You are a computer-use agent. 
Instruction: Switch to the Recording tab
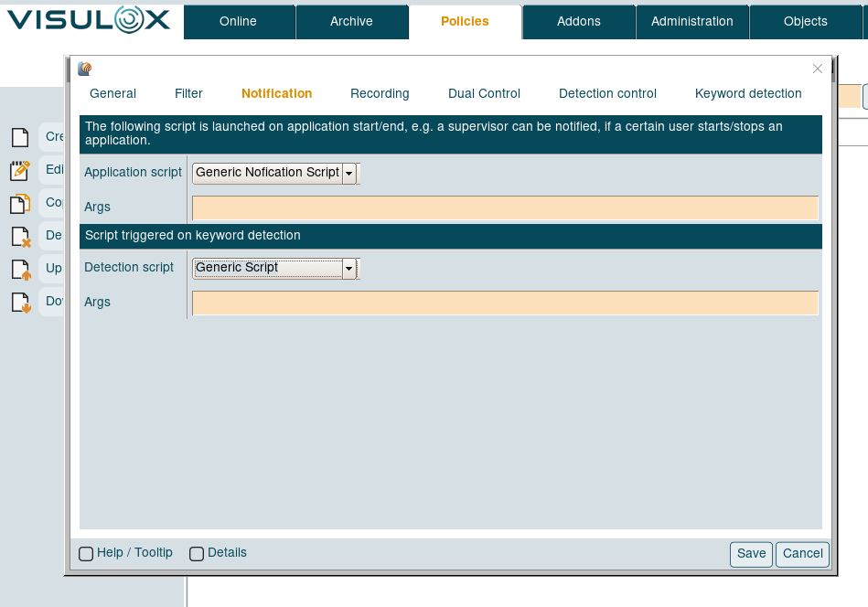(380, 93)
